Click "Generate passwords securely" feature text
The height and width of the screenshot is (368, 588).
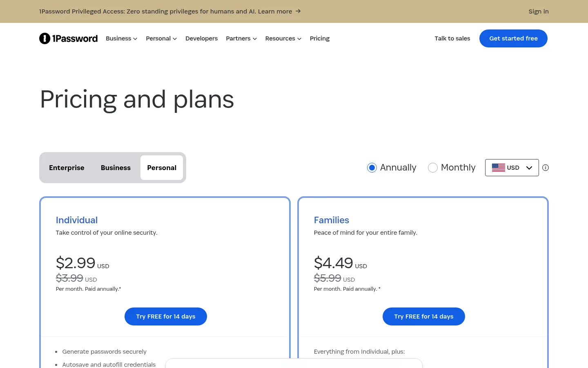(x=104, y=352)
